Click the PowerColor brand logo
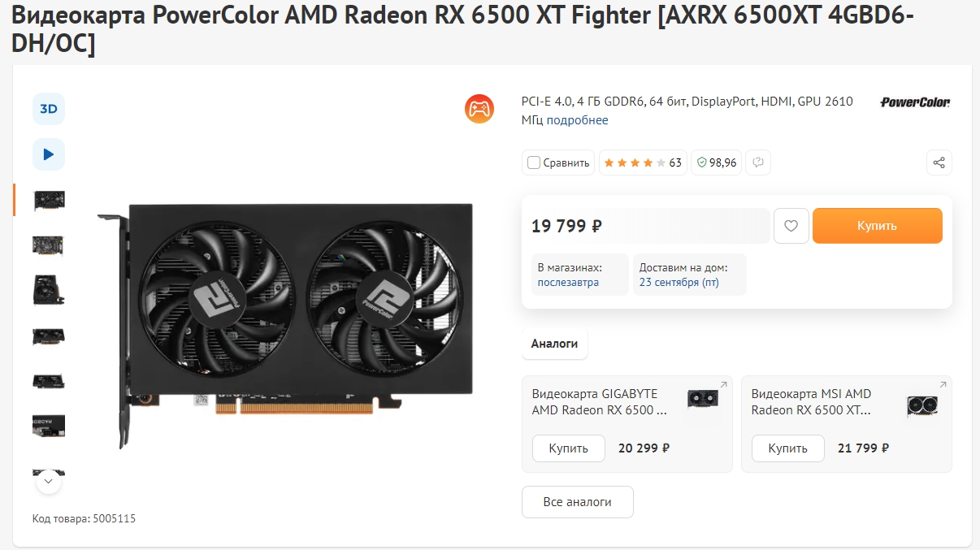 pyautogui.click(x=915, y=102)
